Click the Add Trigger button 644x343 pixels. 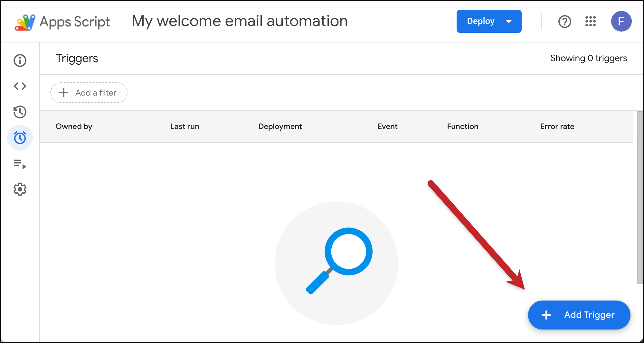(x=579, y=315)
